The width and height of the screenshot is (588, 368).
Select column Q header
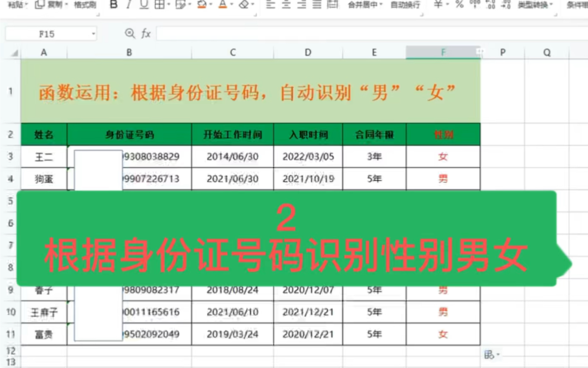pos(547,52)
